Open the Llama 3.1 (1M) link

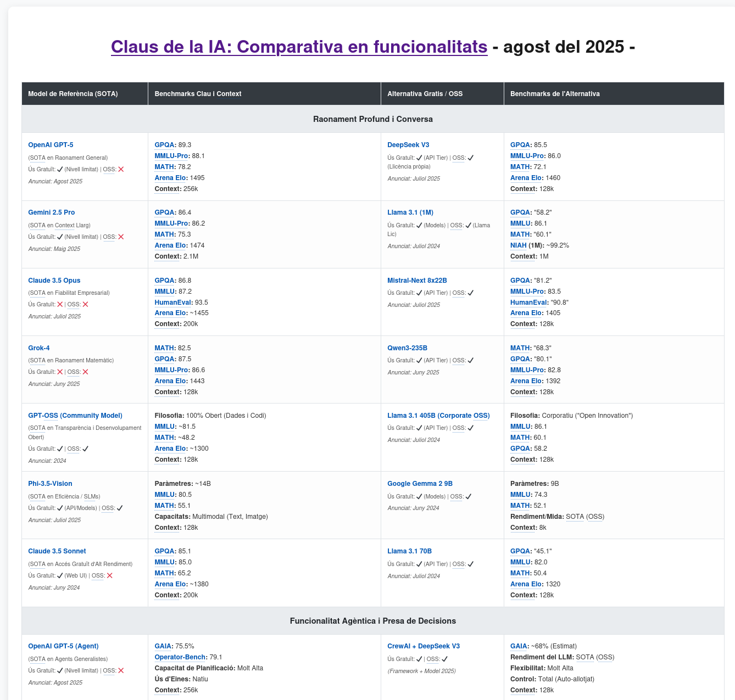[x=410, y=212]
